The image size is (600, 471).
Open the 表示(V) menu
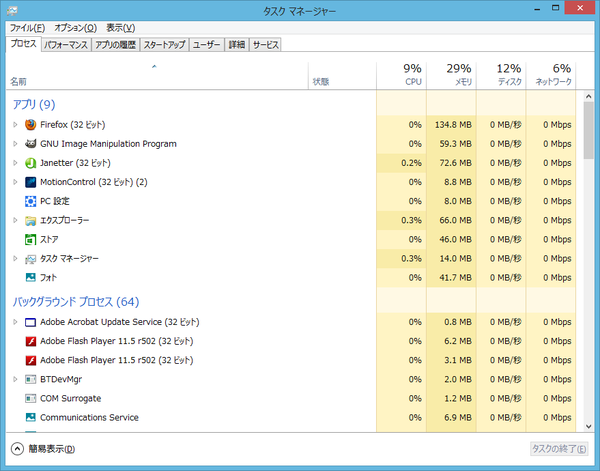[x=121, y=28]
